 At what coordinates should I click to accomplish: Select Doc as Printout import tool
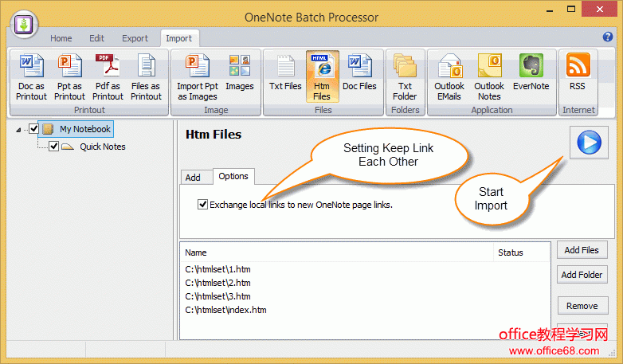click(31, 77)
